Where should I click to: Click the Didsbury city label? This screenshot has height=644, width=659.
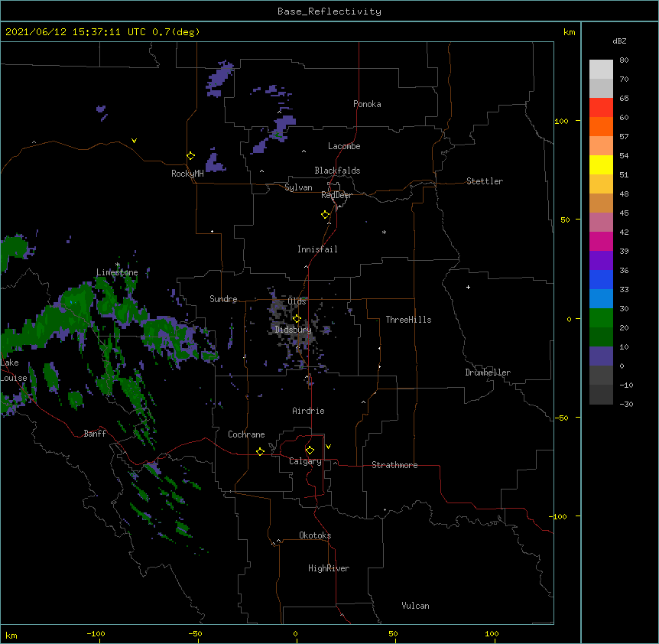tap(293, 330)
